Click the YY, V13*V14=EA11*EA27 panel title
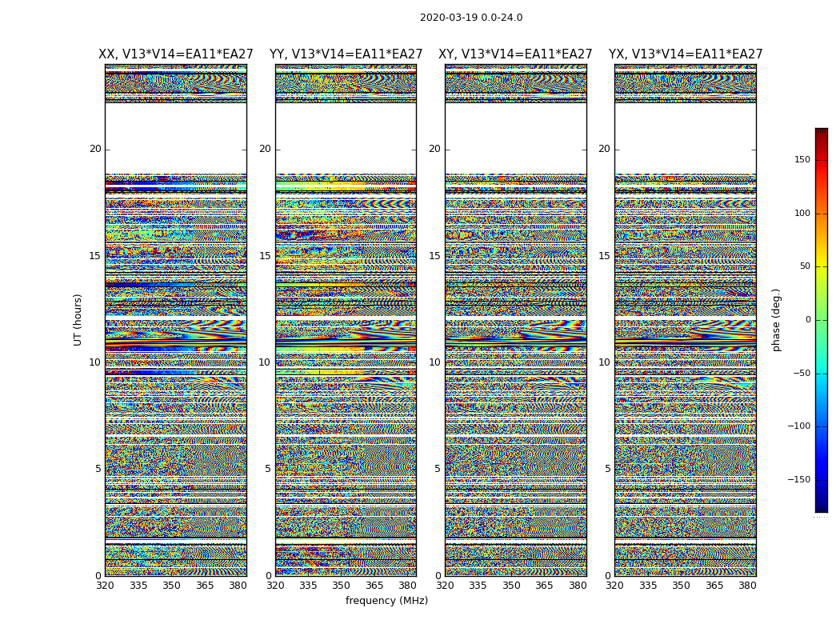This screenshot has width=840, height=640. pyautogui.click(x=346, y=54)
